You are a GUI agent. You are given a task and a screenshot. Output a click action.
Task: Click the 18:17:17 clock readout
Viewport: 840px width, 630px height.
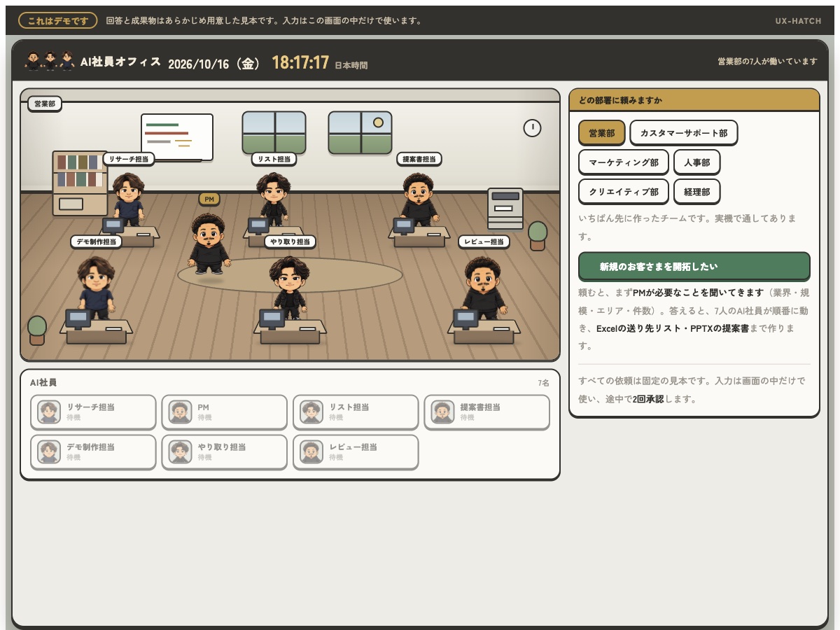[x=300, y=63]
